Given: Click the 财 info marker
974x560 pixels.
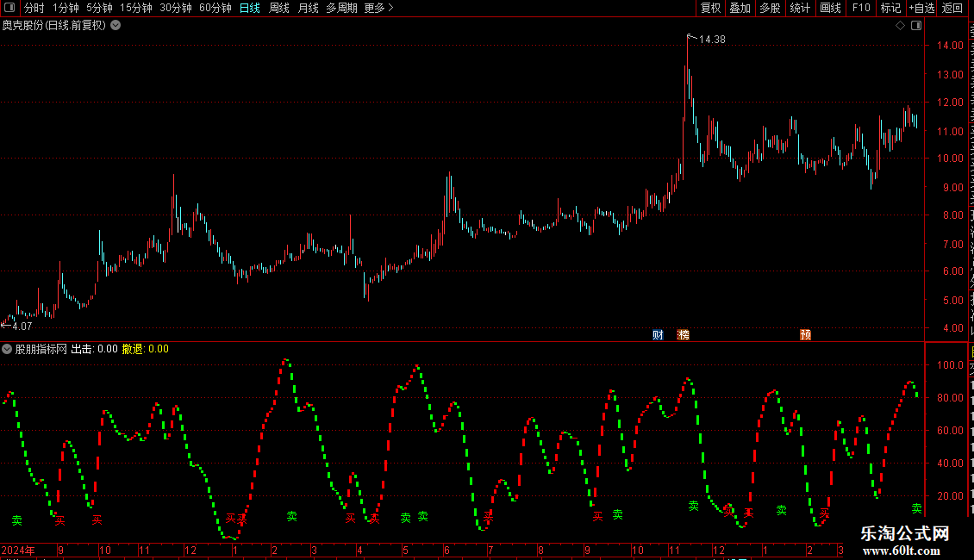Looking at the screenshot, I should pos(659,335).
